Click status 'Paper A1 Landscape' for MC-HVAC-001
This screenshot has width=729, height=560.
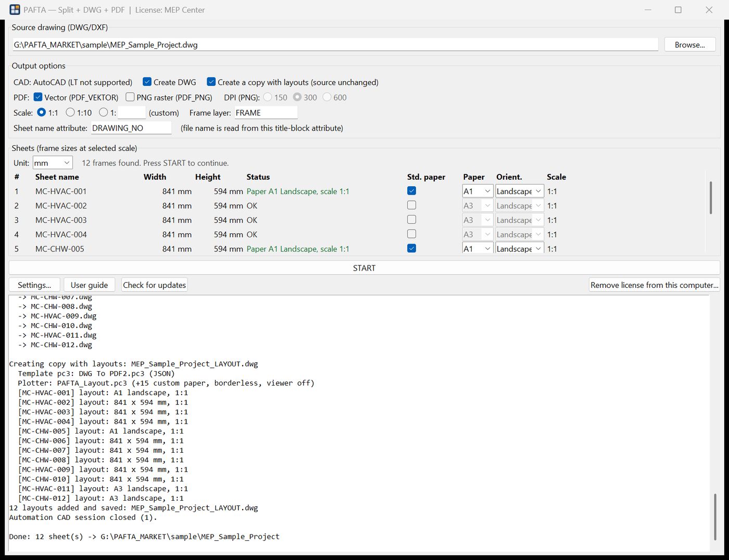click(x=298, y=191)
